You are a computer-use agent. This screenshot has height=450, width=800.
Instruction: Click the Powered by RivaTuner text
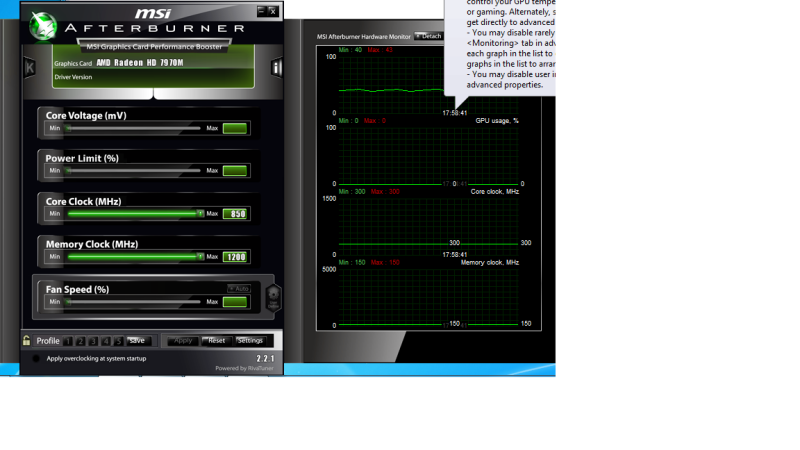click(244, 368)
